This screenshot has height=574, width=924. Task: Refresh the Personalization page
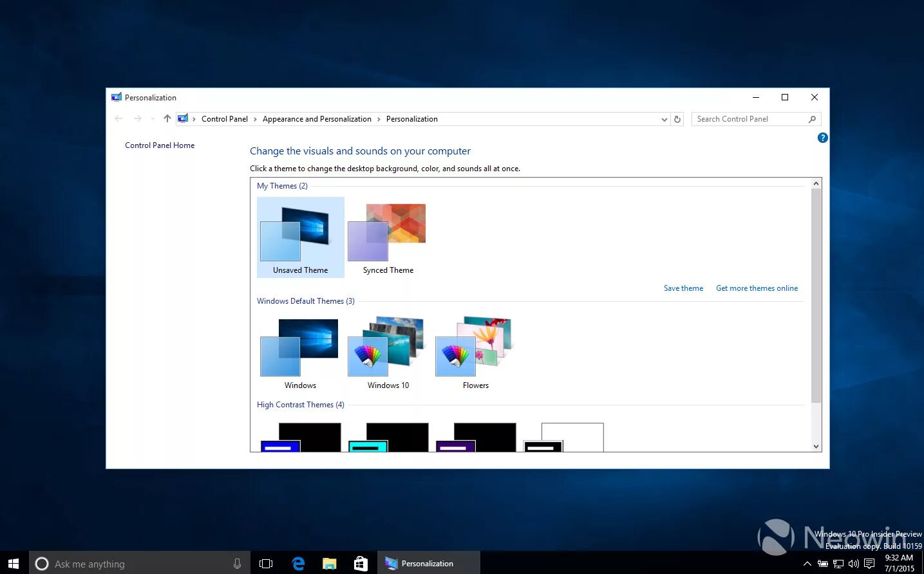pyautogui.click(x=677, y=119)
